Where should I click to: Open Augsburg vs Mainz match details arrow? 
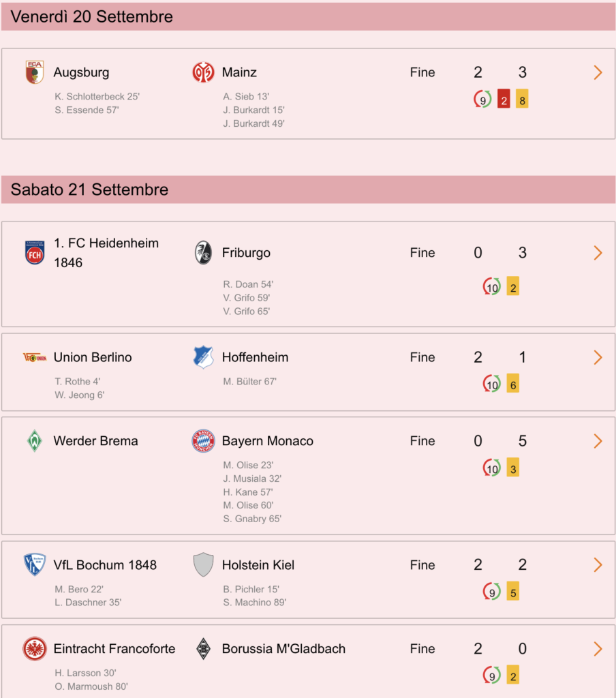(x=598, y=72)
